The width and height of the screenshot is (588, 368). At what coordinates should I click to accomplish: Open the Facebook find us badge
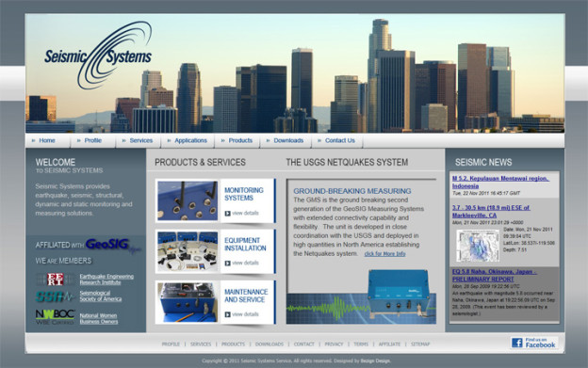coord(534,343)
